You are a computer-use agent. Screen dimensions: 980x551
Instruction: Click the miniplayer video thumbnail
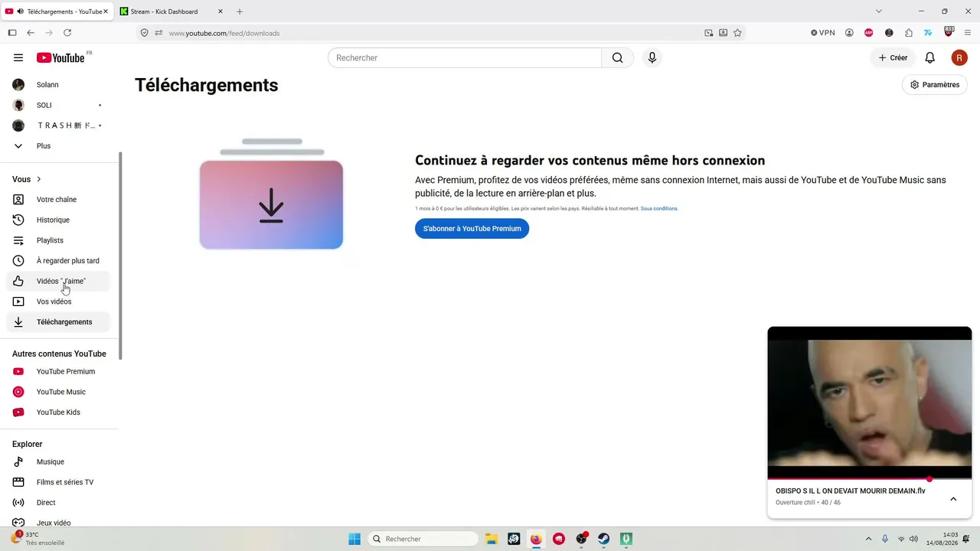pyautogui.click(x=870, y=403)
